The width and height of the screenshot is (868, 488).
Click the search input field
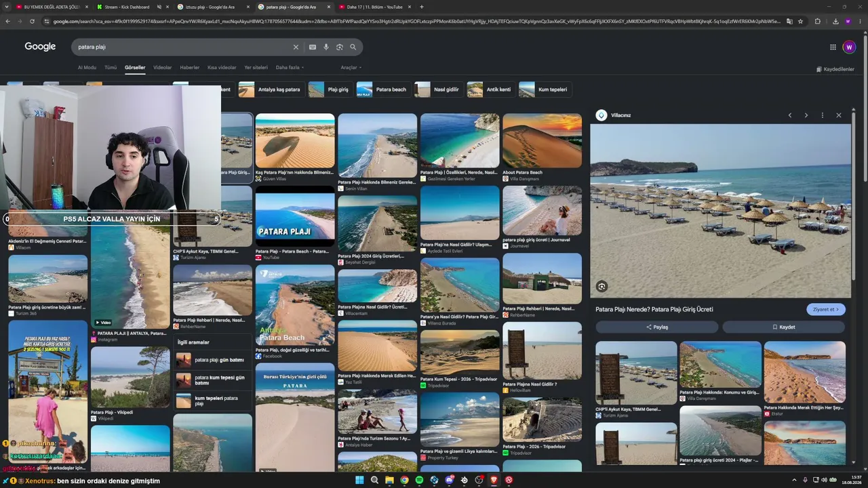(183, 47)
